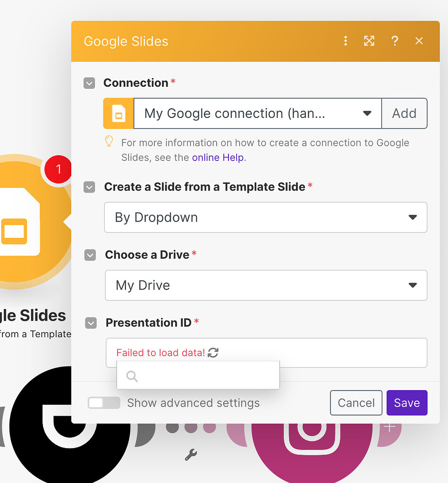Click the lightbulb tip icon
The width and height of the screenshot is (448, 483).
[108, 141]
